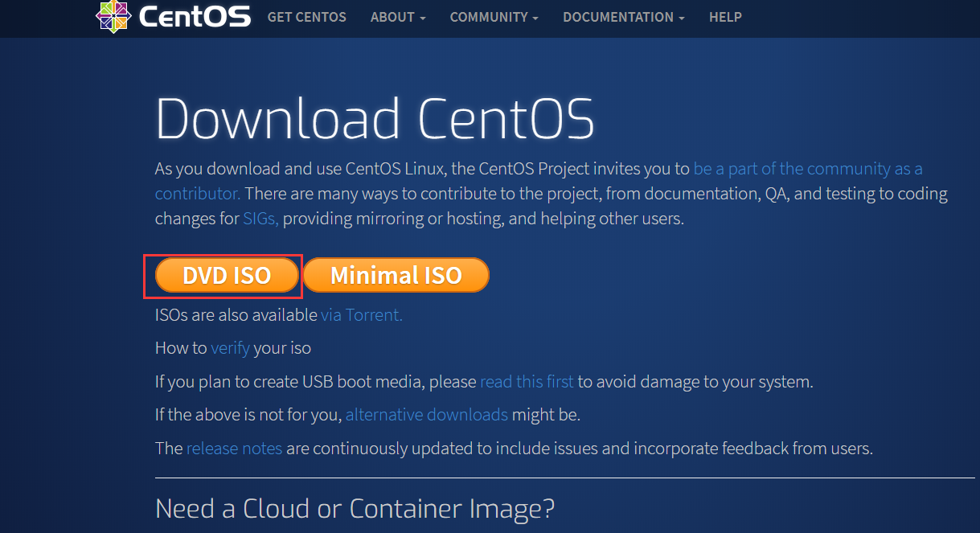Click 'Need a Cloud or Container Image?' heading
The width and height of the screenshot is (980, 533).
click(x=355, y=509)
